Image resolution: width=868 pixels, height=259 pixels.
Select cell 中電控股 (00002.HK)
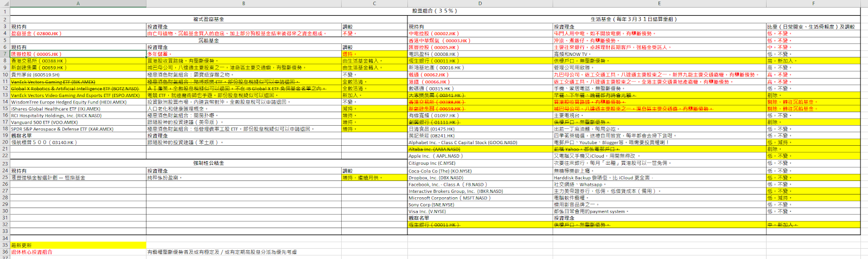tap(480, 34)
